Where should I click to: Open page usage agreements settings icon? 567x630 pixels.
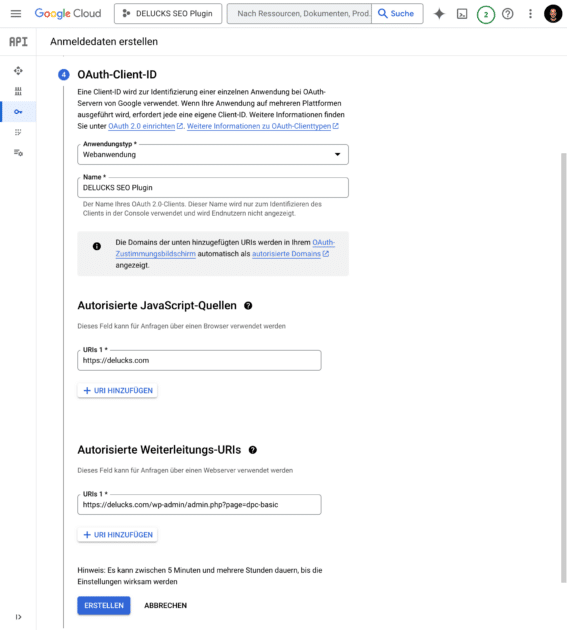[x=18, y=153]
